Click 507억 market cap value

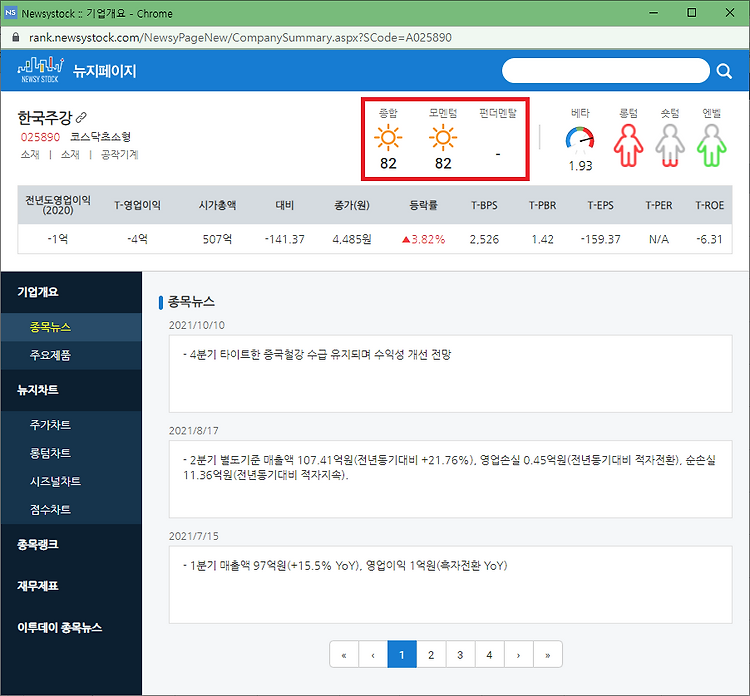tap(217, 239)
